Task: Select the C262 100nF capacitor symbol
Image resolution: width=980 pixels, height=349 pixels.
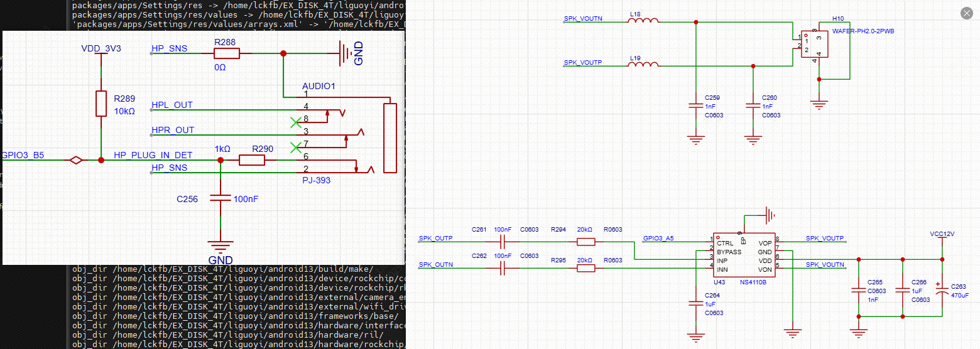Action: pyautogui.click(x=503, y=268)
